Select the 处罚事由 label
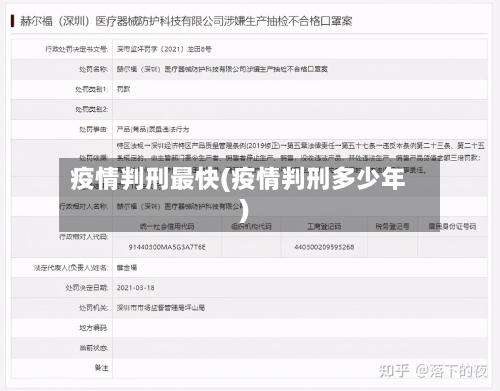This screenshot has width=500, height=391. click(93, 129)
